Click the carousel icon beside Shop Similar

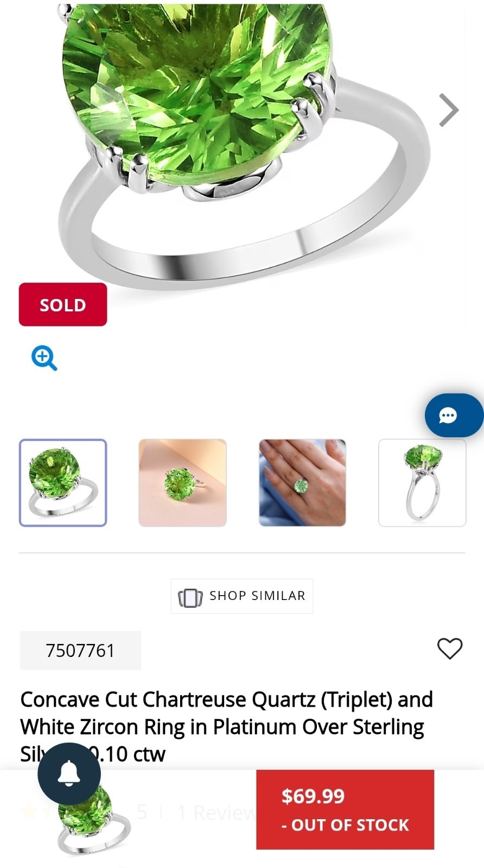coord(190,597)
